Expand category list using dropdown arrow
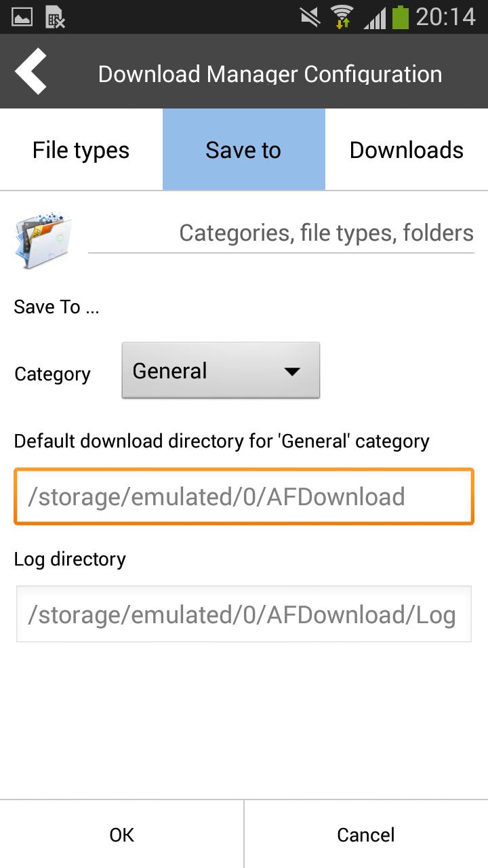This screenshot has height=868, width=488. point(292,372)
